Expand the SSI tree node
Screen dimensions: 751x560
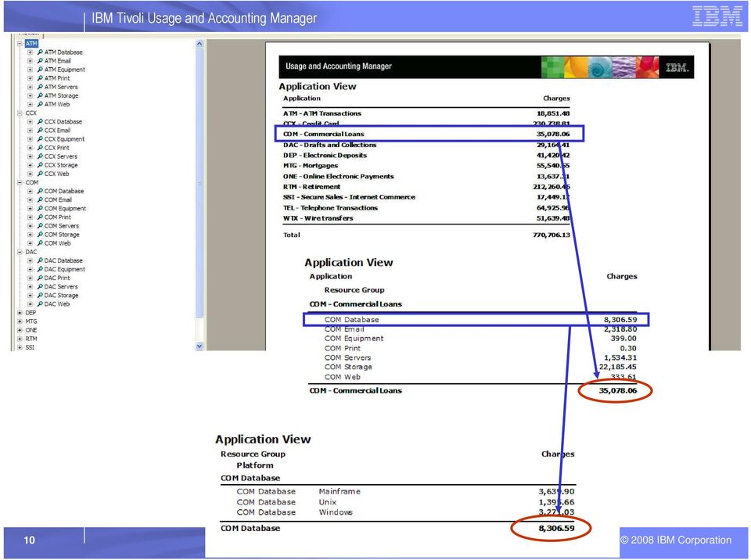click(x=20, y=347)
